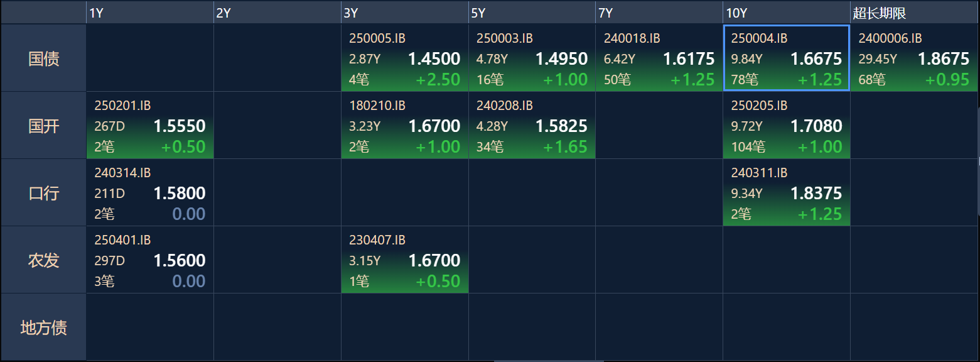980x362 pixels.
Task: Select the 240311.IB 10Y cell
Action: click(786, 193)
